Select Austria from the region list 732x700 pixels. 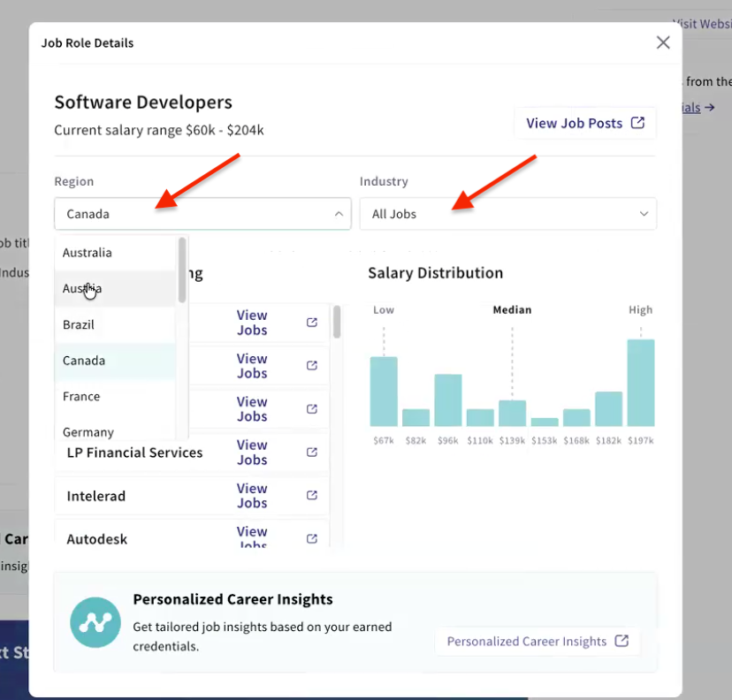click(x=115, y=288)
